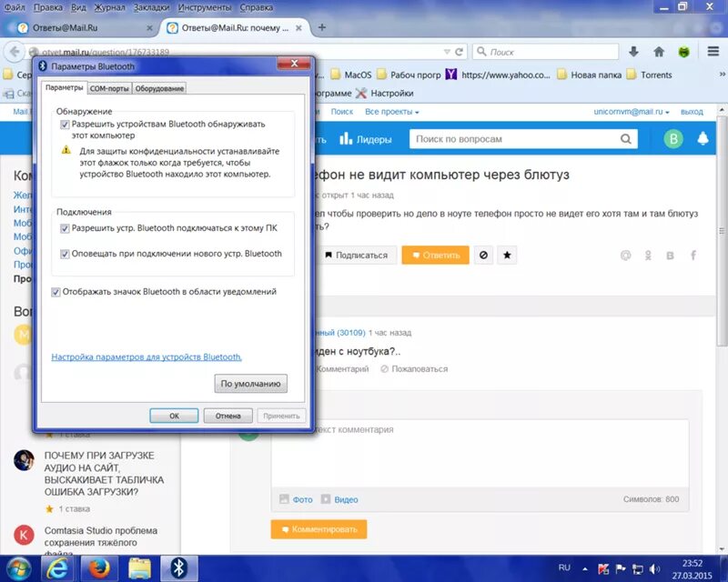Screen dimensions: 728x582
Task: Toggle 'Отображать значок Bluetooth в области уведомлений'
Action: pos(56,292)
